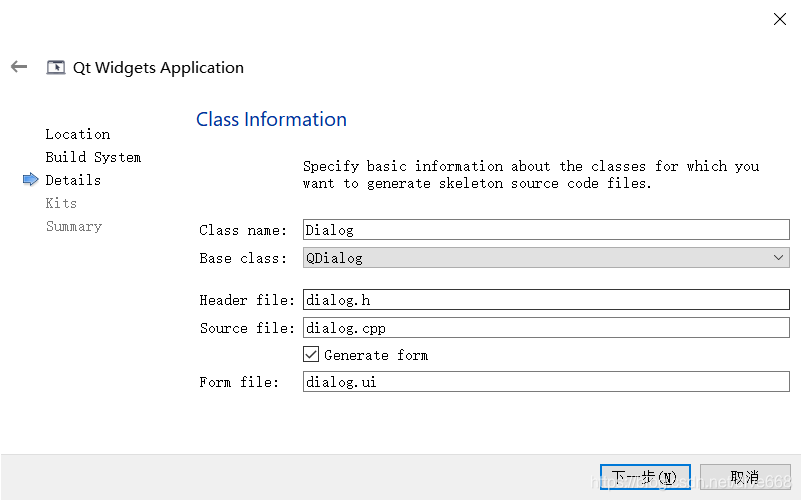Viewport: 802px width, 501px height.
Task: Click the 'Generate form' label text
Action: [x=376, y=355]
